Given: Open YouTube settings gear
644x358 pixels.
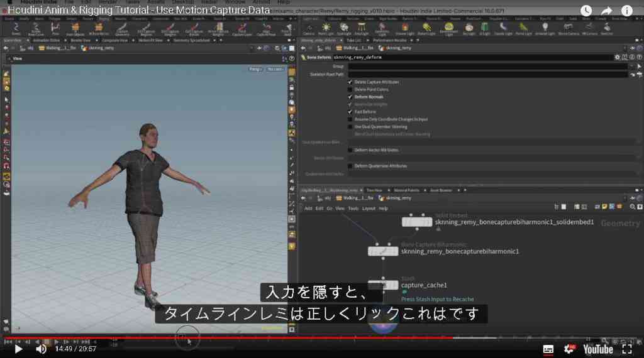Looking at the screenshot, I should [569, 349].
